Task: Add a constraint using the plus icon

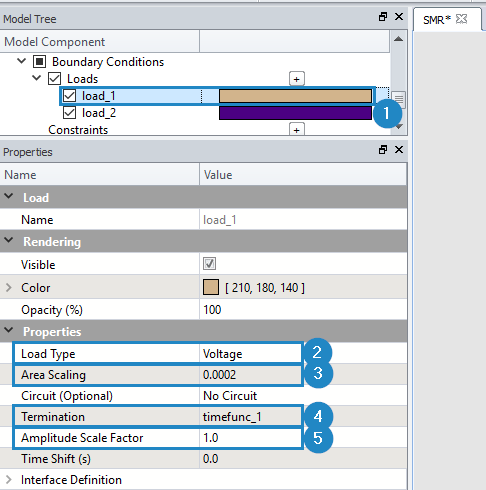Action: point(296,130)
